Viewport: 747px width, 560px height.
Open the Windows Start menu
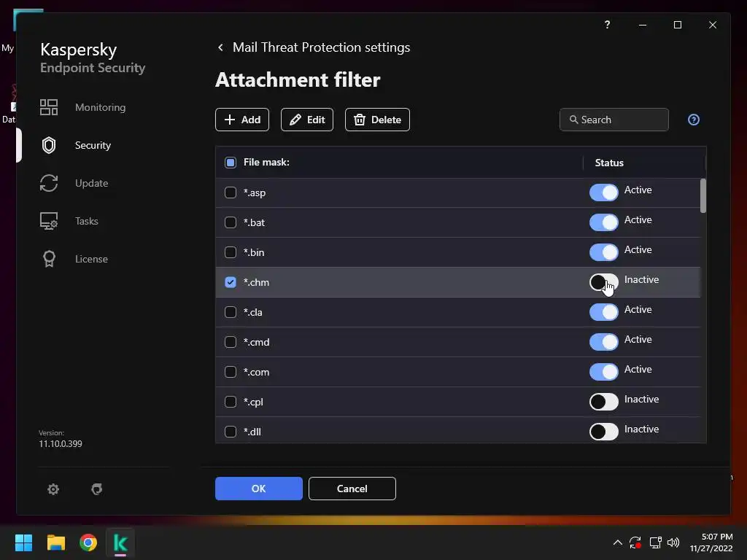(23, 542)
